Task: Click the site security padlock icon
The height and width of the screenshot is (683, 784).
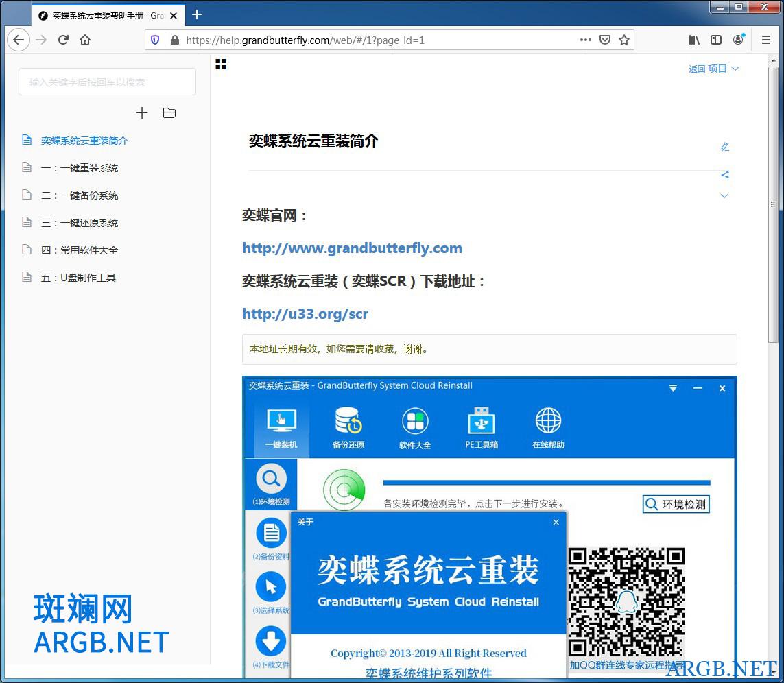Action: tap(174, 40)
